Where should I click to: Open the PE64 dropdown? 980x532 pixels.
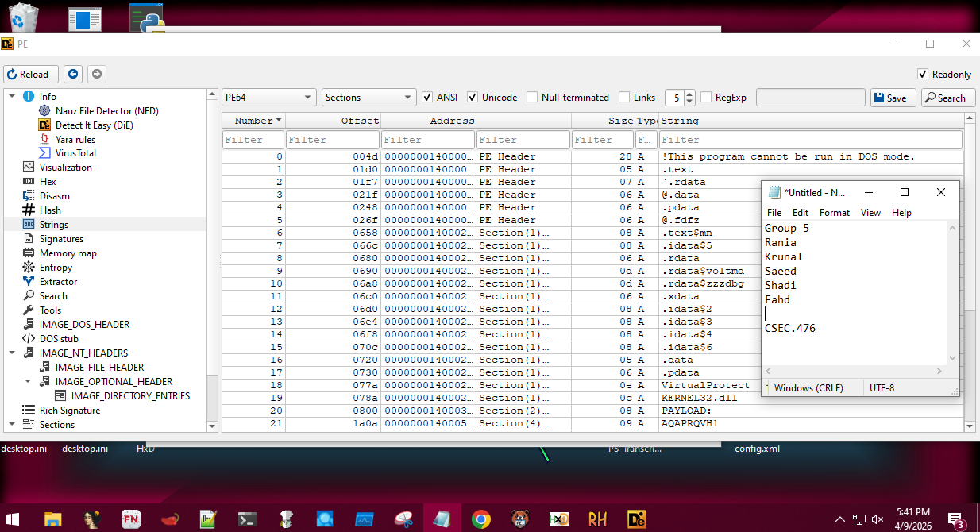[x=269, y=98]
